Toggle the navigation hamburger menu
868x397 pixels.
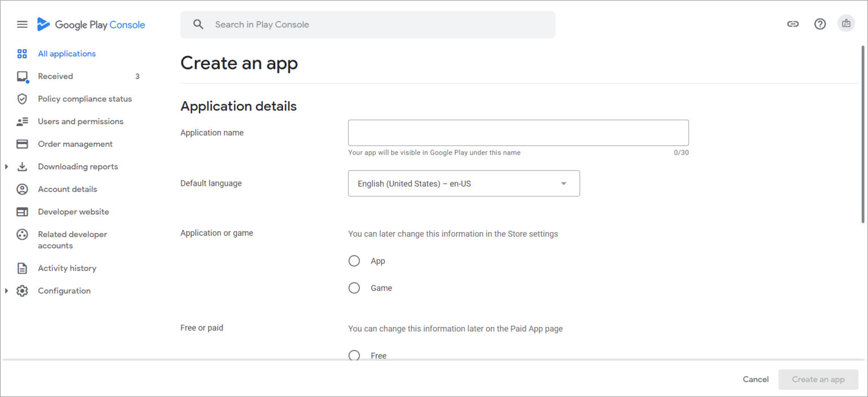pos(22,24)
